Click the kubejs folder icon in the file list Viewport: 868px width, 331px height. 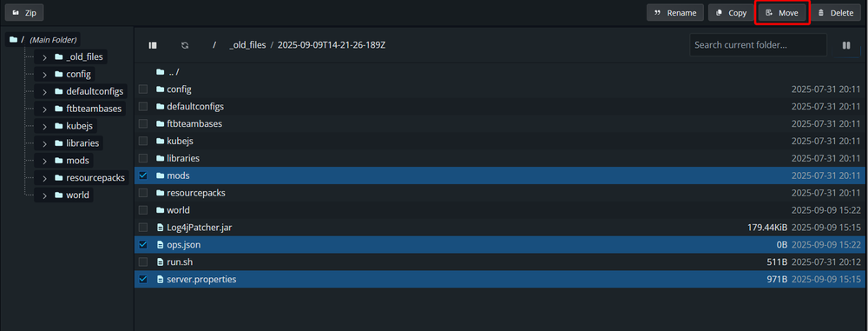(x=161, y=141)
